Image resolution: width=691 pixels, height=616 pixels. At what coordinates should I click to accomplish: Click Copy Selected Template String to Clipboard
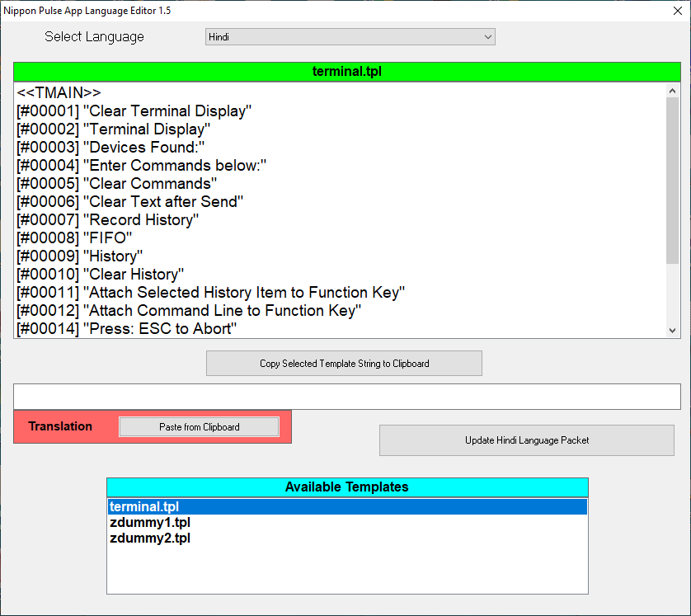pyautogui.click(x=344, y=364)
